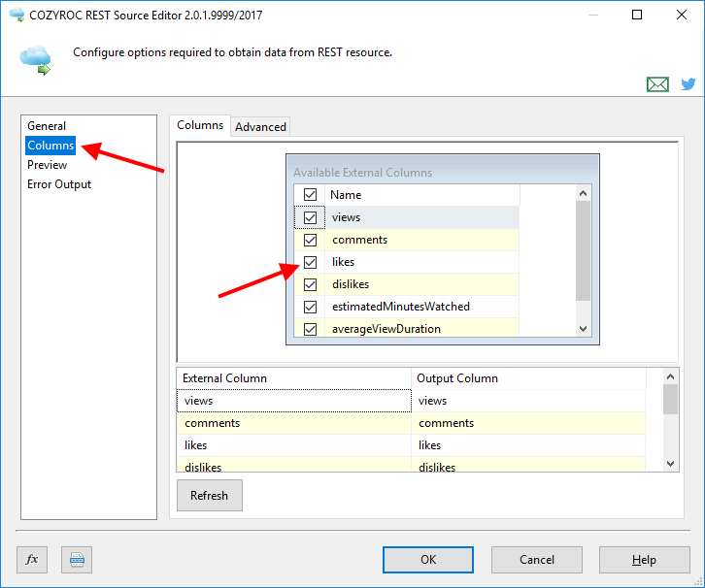Open the email envelope icon
Viewport: 705px width, 588px height.
[x=657, y=84]
